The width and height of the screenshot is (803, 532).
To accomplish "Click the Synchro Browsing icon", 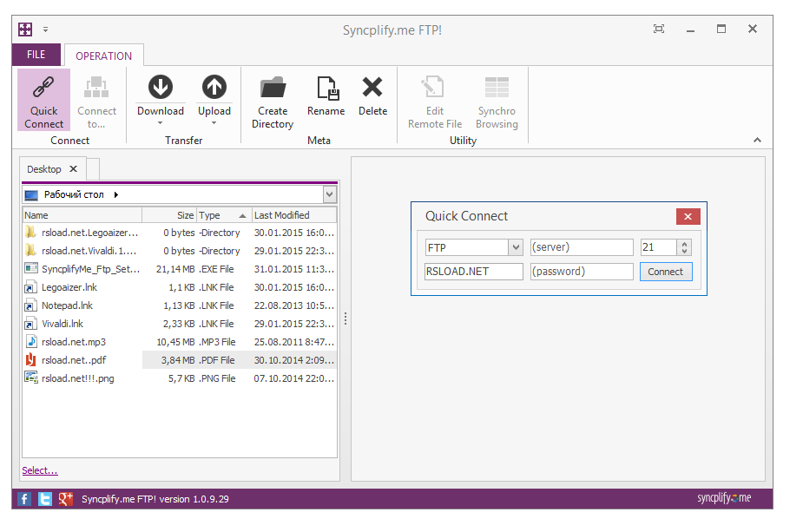I will pyautogui.click(x=497, y=87).
